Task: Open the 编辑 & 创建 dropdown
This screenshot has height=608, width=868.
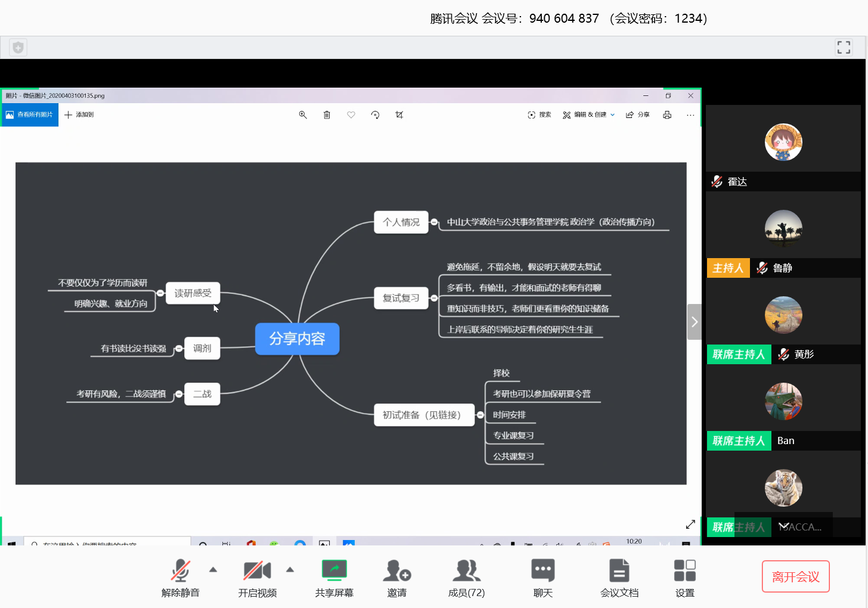Action: pos(588,115)
